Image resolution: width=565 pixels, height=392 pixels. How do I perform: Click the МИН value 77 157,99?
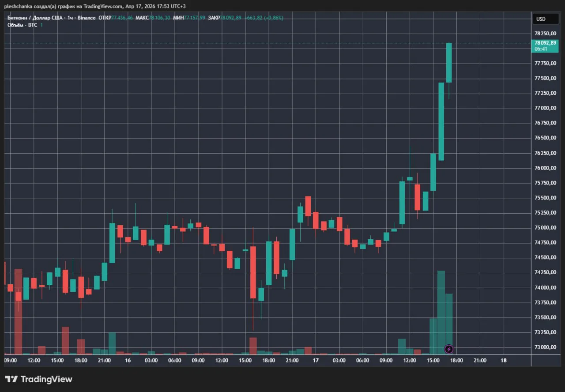194,18
